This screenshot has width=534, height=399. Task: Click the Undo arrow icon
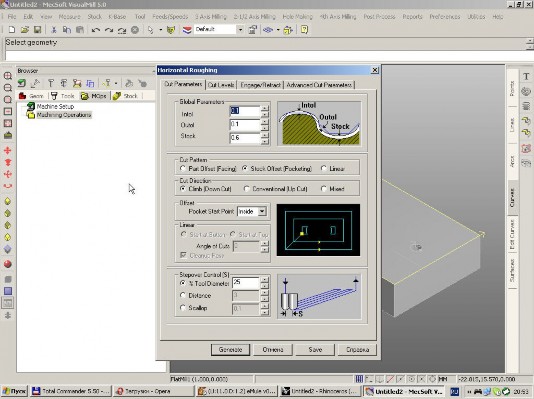click(96, 30)
